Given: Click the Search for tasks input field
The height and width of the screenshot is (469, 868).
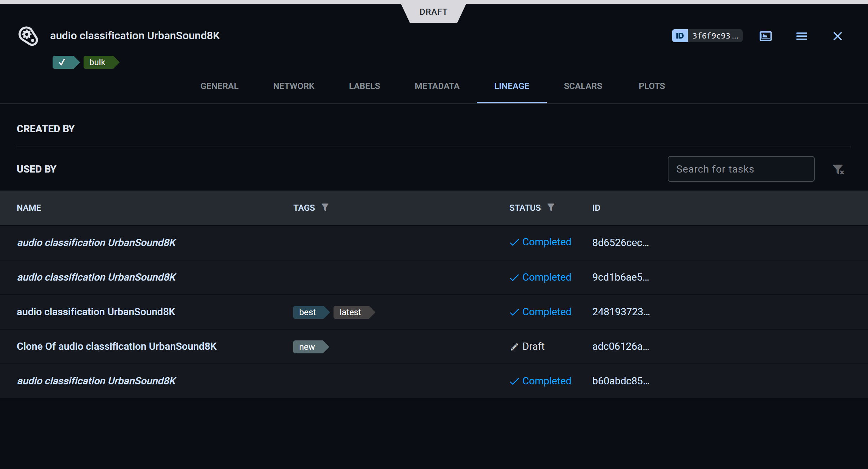Looking at the screenshot, I should (x=742, y=169).
